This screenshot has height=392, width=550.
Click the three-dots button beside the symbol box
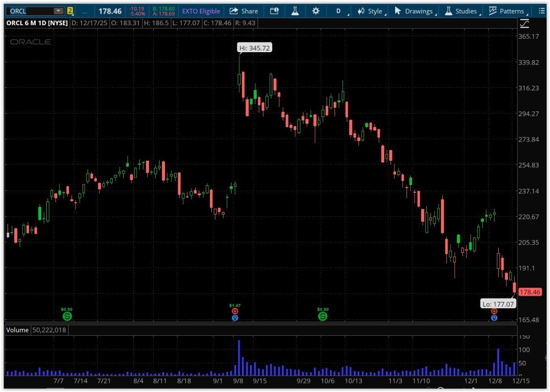pos(84,11)
